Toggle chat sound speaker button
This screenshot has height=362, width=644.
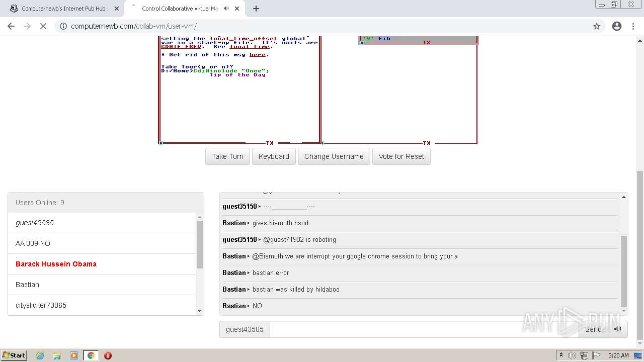pos(618,329)
